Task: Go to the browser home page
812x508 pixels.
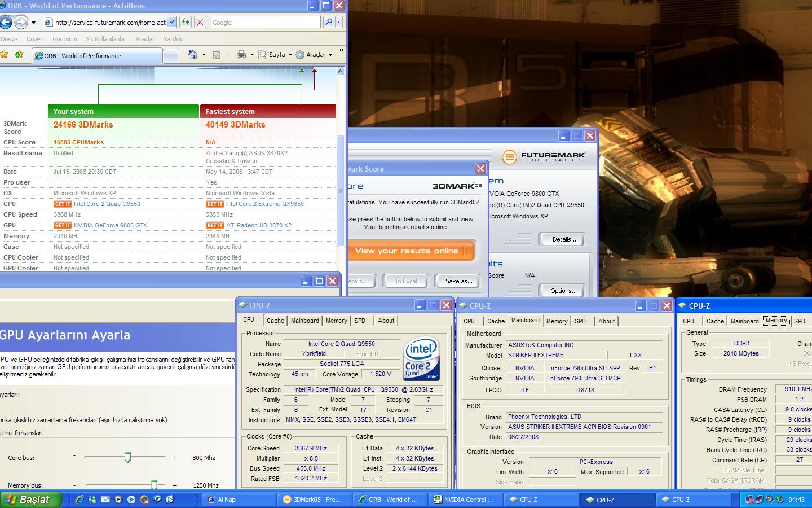Action: (193, 55)
